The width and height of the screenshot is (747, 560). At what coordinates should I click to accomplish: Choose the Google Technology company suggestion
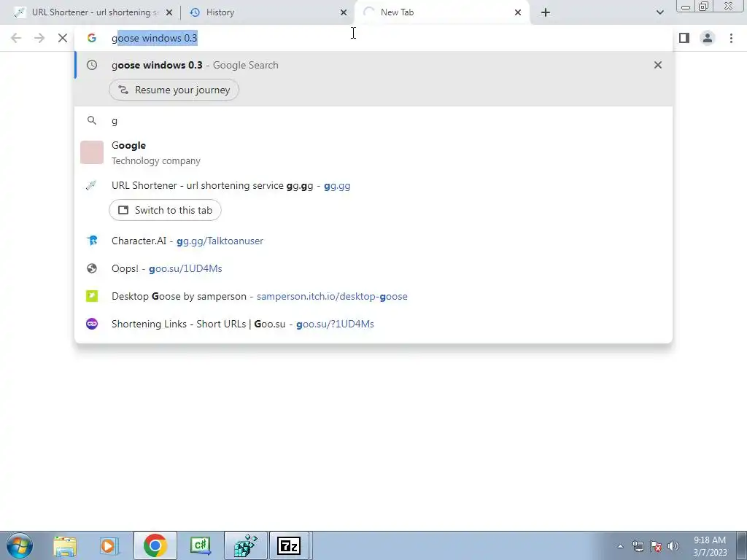(373, 153)
